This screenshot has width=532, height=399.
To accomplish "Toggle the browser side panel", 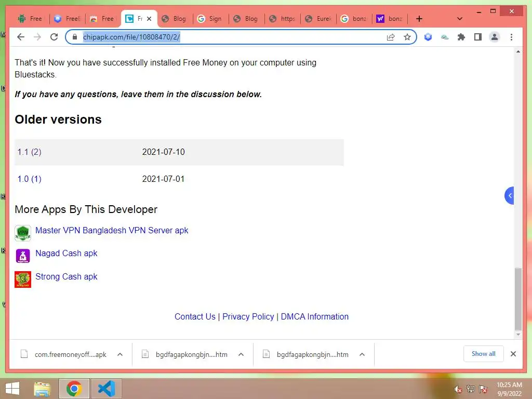I will point(478,37).
